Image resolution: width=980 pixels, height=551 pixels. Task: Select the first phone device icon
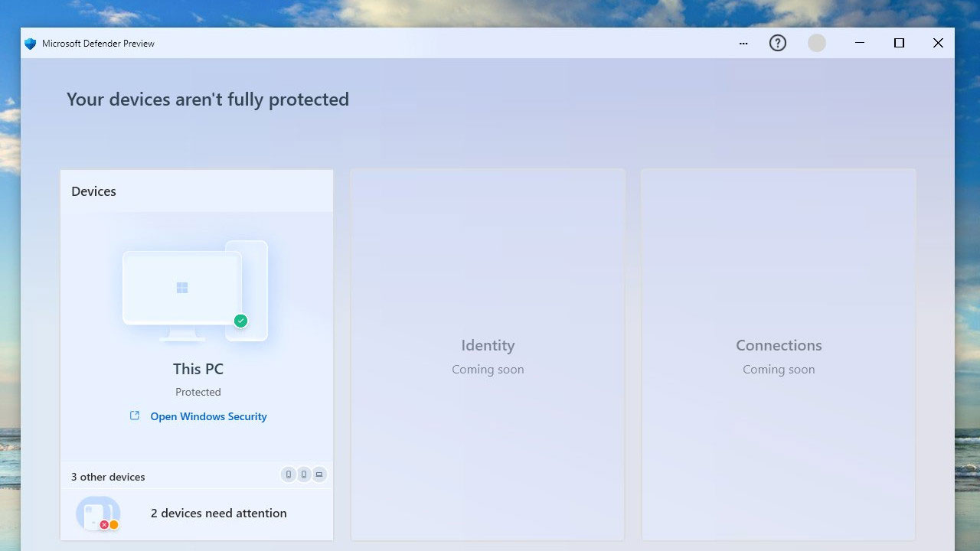point(288,474)
